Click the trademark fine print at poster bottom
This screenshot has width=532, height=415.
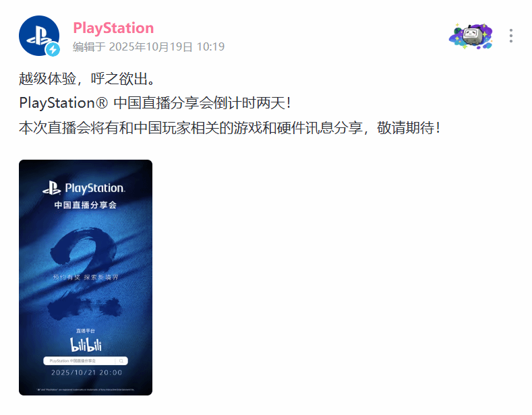[86, 389]
